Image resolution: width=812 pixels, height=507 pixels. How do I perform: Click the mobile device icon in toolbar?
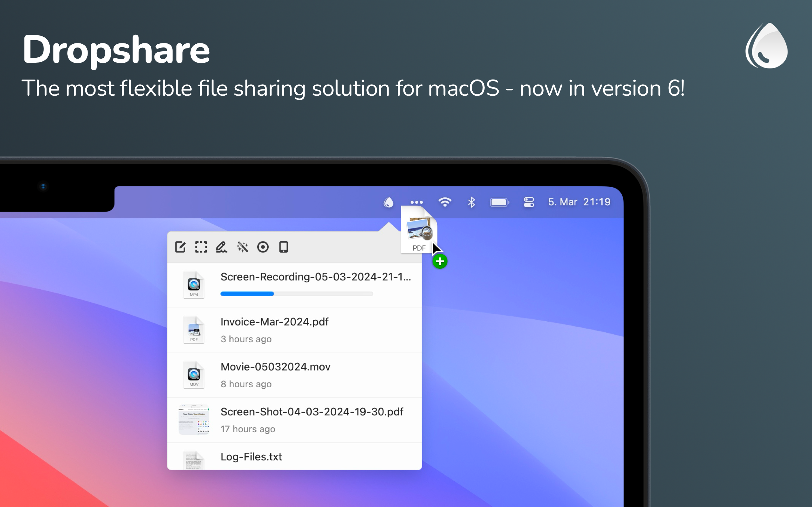[284, 247]
